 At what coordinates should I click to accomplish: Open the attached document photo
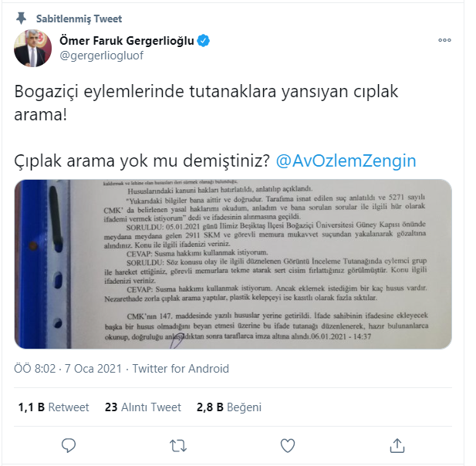coord(233,264)
